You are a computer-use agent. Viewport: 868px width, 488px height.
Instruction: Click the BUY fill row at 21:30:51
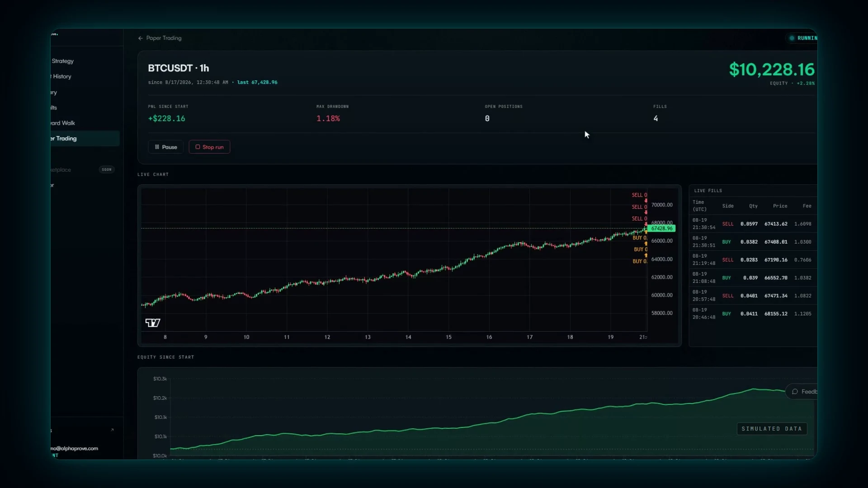tap(753, 242)
